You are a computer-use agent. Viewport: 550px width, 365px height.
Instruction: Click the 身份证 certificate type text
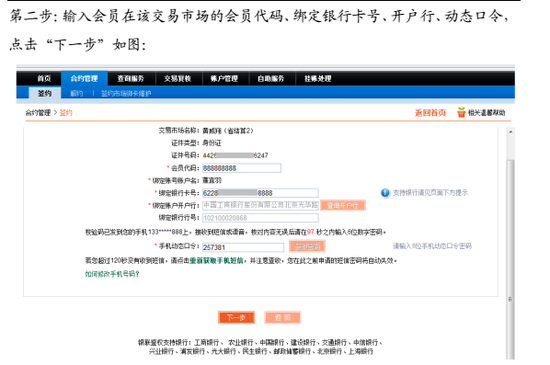coord(212,143)
